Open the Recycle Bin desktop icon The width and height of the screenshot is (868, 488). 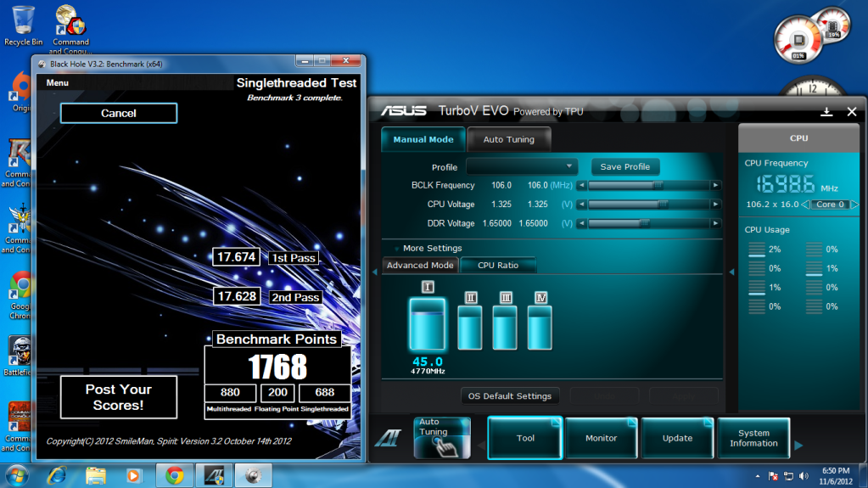click(23, 25)
